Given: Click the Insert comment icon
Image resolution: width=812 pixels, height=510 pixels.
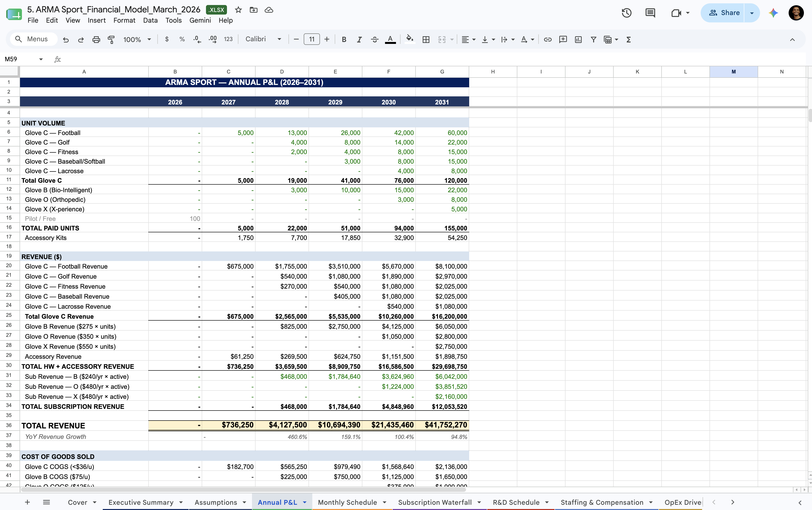Looking at the screenshot, I should coord(563,39).
